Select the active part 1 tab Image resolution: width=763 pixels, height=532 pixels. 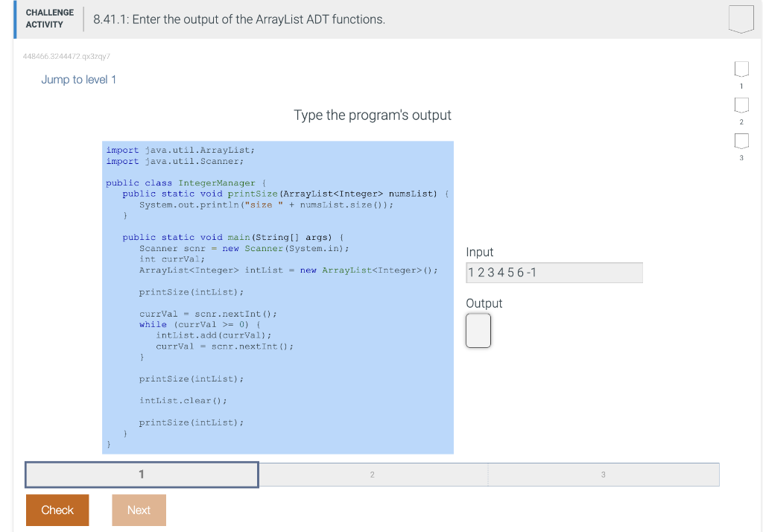[142, 474]
